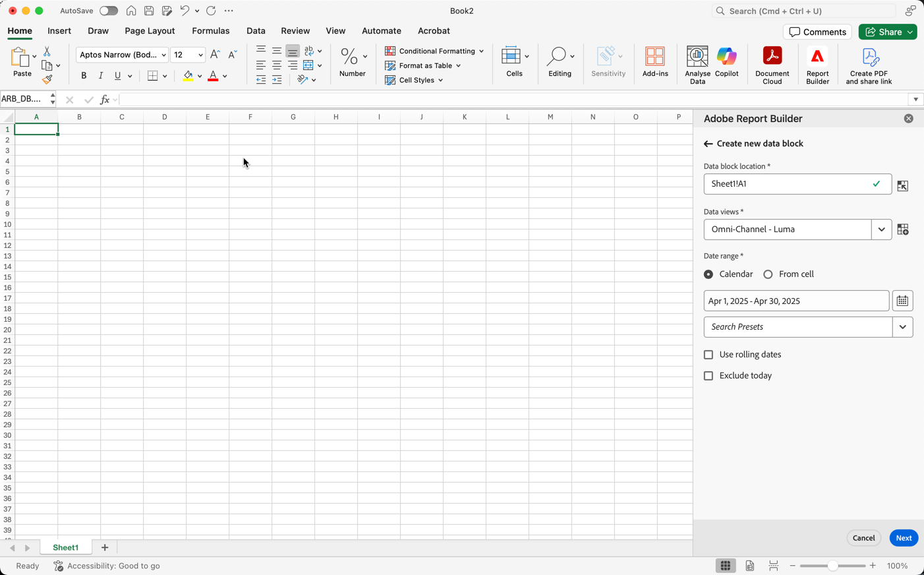Open the Number format group
The height and width of the screenshot is (575, 924).
353,63
